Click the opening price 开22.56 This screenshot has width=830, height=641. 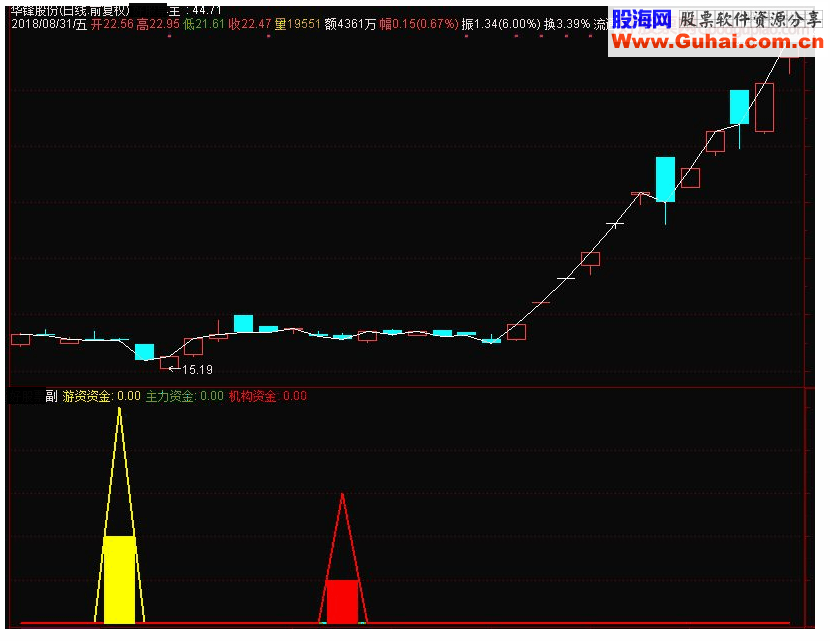point(112,24)
